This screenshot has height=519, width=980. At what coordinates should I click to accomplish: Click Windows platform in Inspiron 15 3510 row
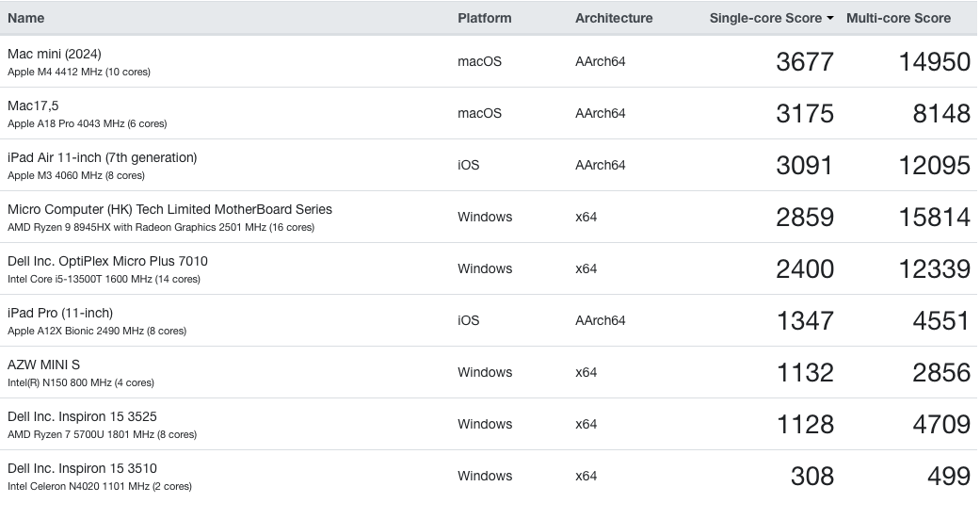[485, 477]
